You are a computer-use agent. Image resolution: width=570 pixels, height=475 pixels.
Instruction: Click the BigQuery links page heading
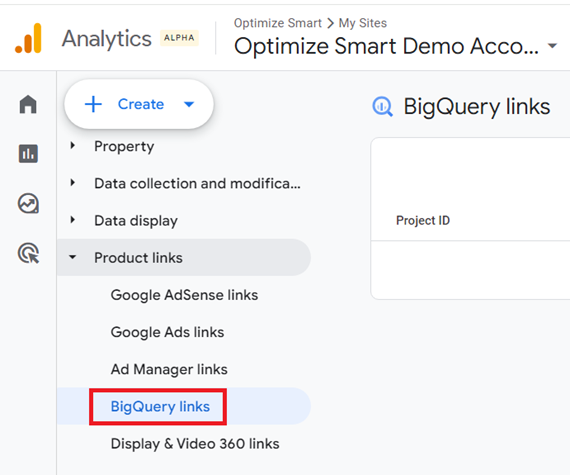coord(477,107)
